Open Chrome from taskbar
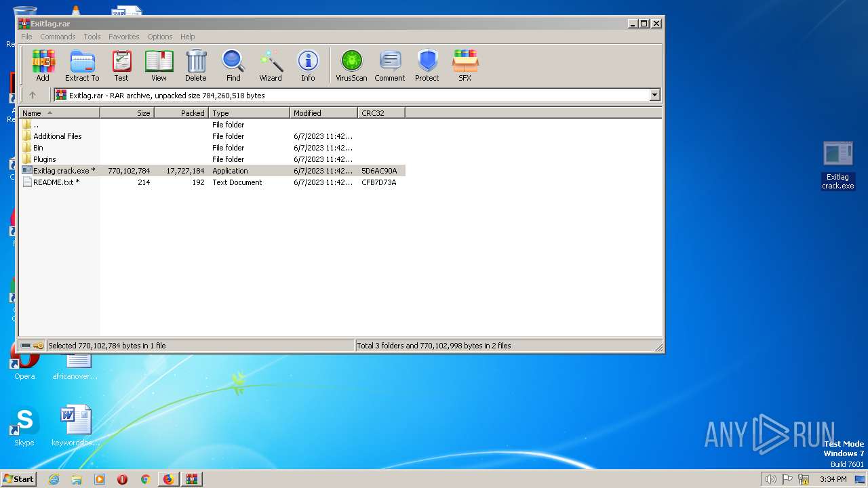The image size is (868, 488). coord(145,479)
